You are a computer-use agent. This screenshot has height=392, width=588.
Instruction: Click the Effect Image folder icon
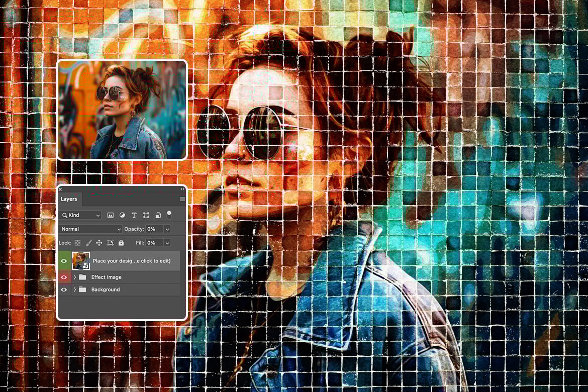click(x=82, y=277)
